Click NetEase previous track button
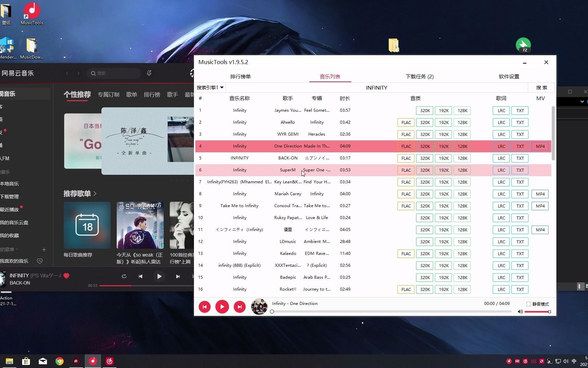This screenshot has height=368, width=588. click(141, 276)
